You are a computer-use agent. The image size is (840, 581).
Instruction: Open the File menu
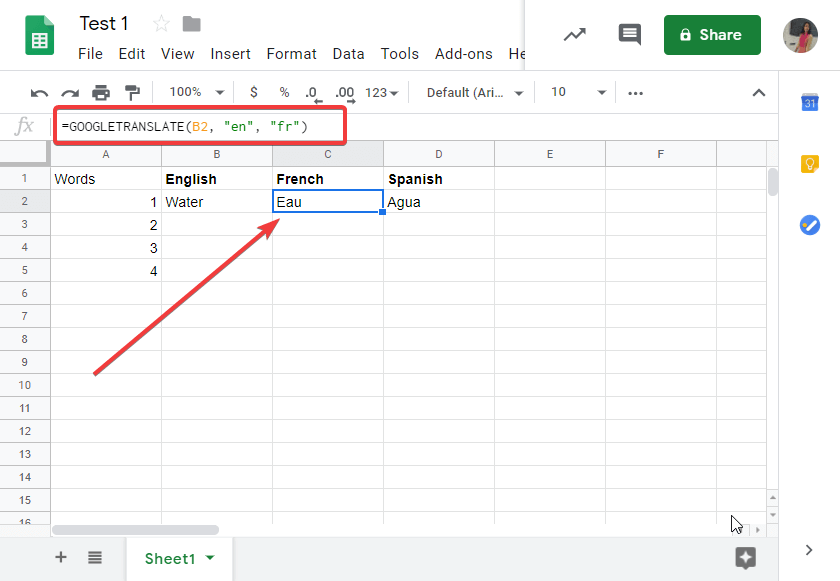pos(90,54)
